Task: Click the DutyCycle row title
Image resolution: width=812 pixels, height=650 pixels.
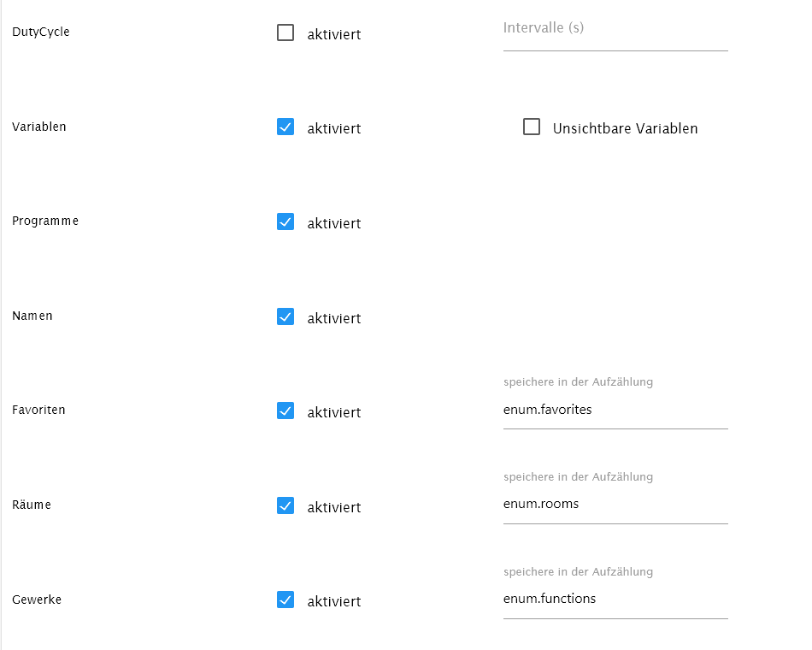Action: coord(41,32)
